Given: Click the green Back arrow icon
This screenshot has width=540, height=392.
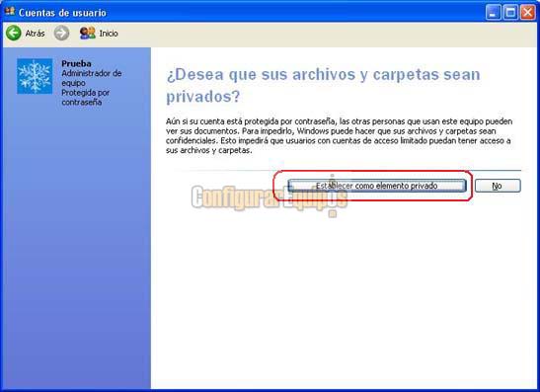Looking at the screenshot, I should tap(14, 33).
